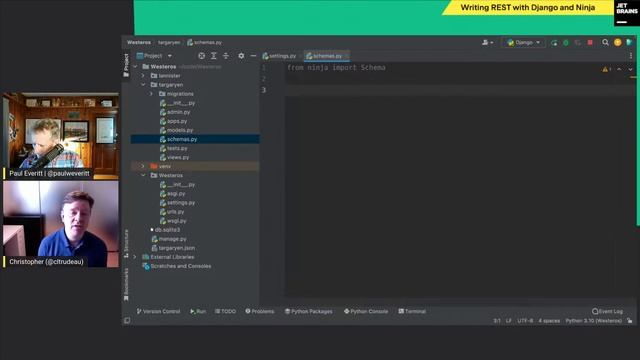Screen dimensions: 640x360
Task: Collapse the targaryen folder
Action: (x=143, y=85)
